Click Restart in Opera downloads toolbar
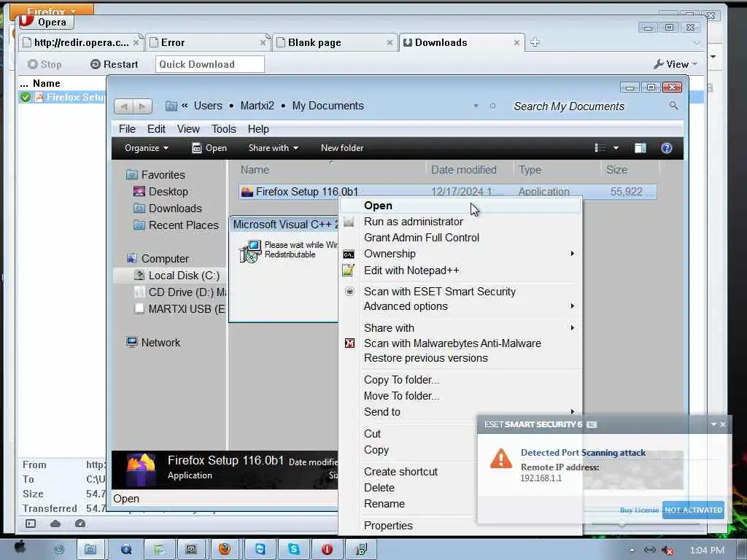The image size is (747, 560). click(x=115, y=64)
